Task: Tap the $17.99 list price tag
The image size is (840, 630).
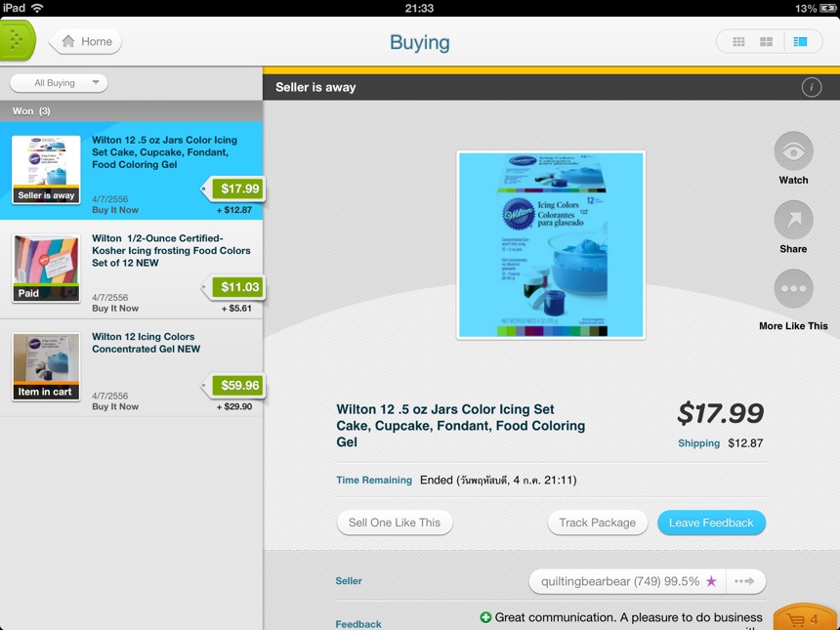Action: coord(233,189)
